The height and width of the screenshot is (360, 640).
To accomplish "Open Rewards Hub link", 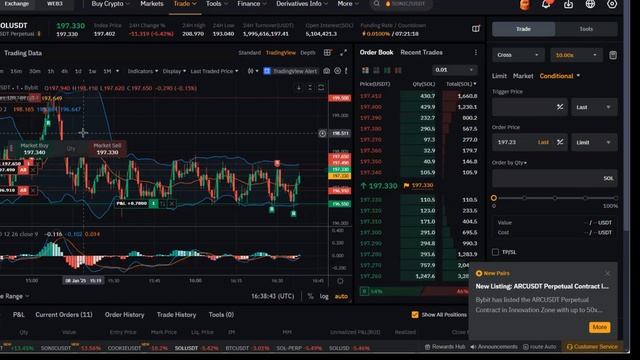I will pos(445,347).
